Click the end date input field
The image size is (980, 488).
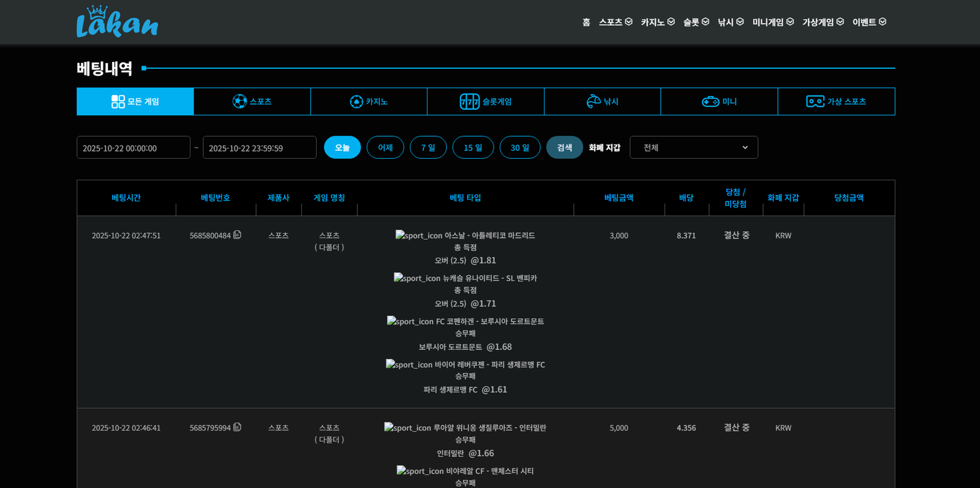[260, 148]
